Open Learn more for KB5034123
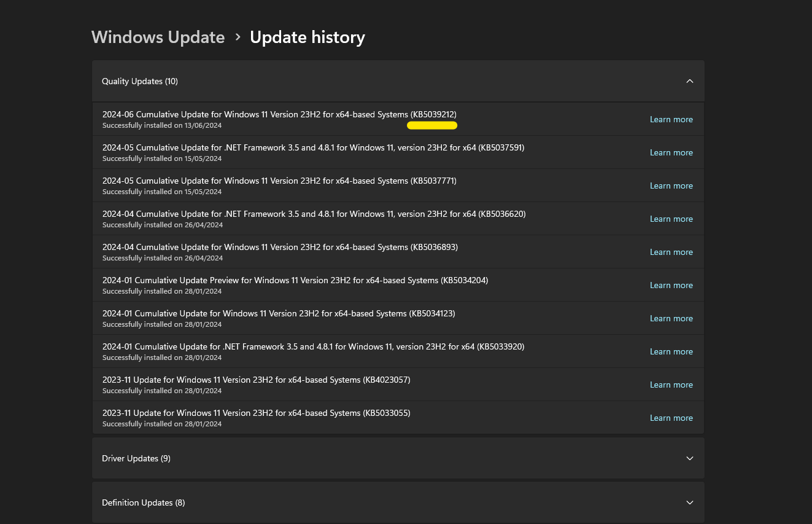The width and height of the screenshot is (812, 524). click(671, 318)
